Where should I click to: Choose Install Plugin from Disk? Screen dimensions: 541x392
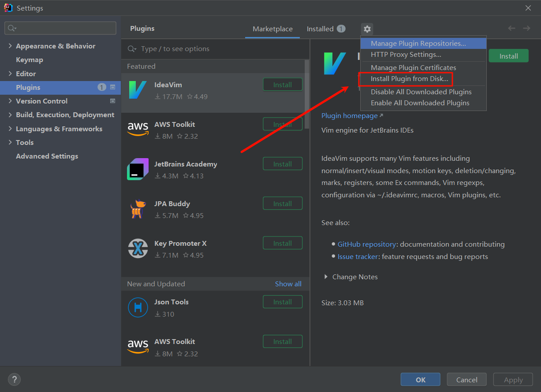[x=423, y=78]
